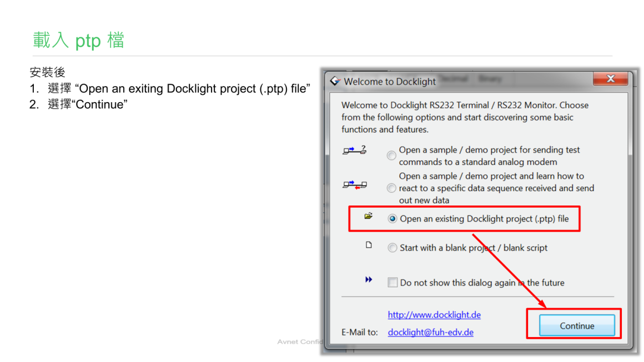Click the slide heading 載入 ptp 檔
The image size is (644, 362).
(78, 41)
